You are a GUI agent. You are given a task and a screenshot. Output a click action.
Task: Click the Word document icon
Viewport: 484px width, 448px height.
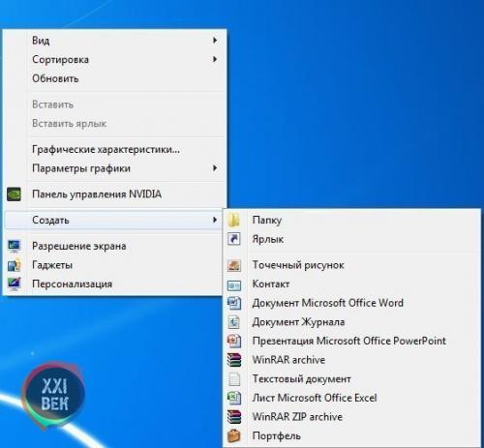tap(234, 303)
